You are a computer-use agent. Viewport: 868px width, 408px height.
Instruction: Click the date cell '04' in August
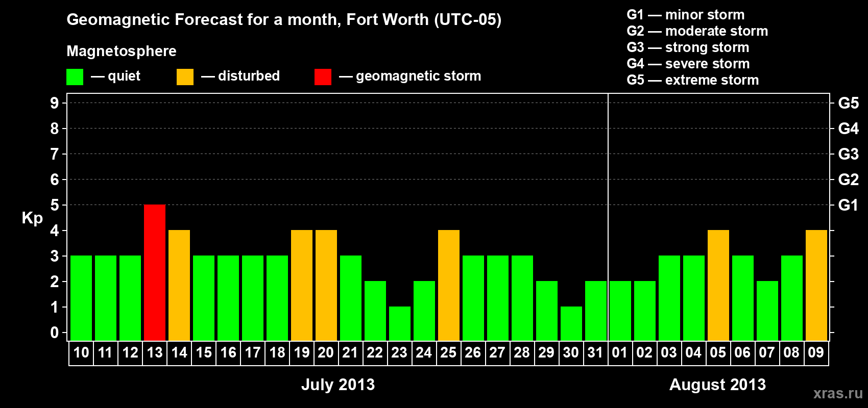[694, 353]
